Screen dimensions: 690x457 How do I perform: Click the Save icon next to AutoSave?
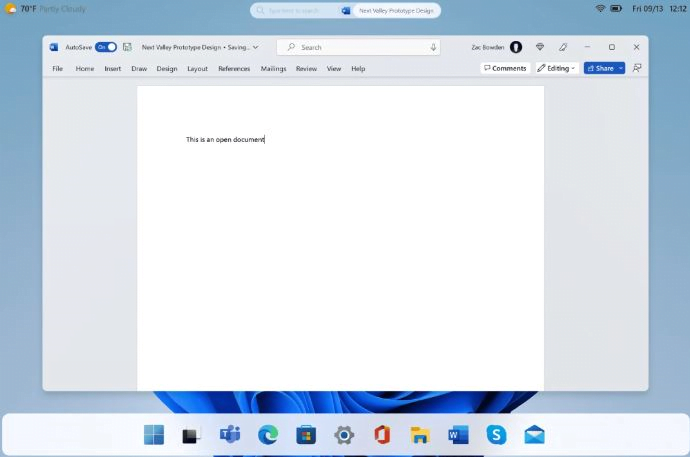pos(127,47)
